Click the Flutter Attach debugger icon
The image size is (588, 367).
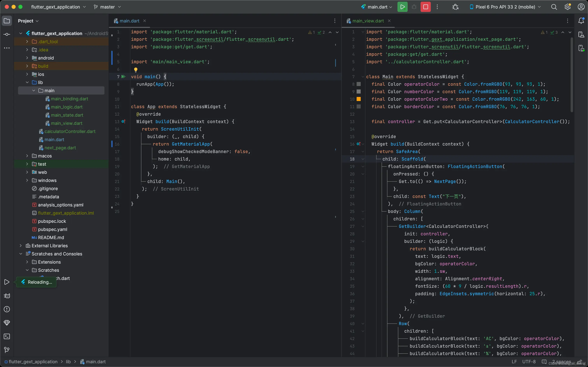[x=455, y=7]
